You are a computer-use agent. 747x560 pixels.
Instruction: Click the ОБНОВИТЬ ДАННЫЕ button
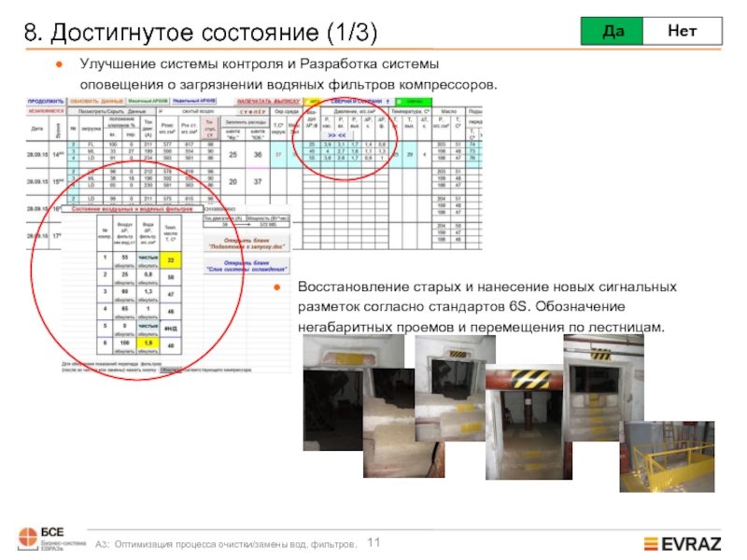point(97,102)
